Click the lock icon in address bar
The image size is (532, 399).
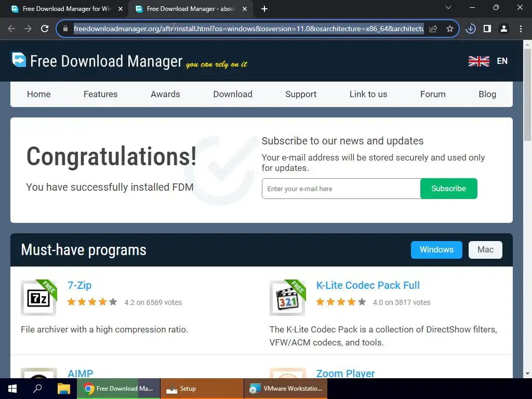coord(65,29)
